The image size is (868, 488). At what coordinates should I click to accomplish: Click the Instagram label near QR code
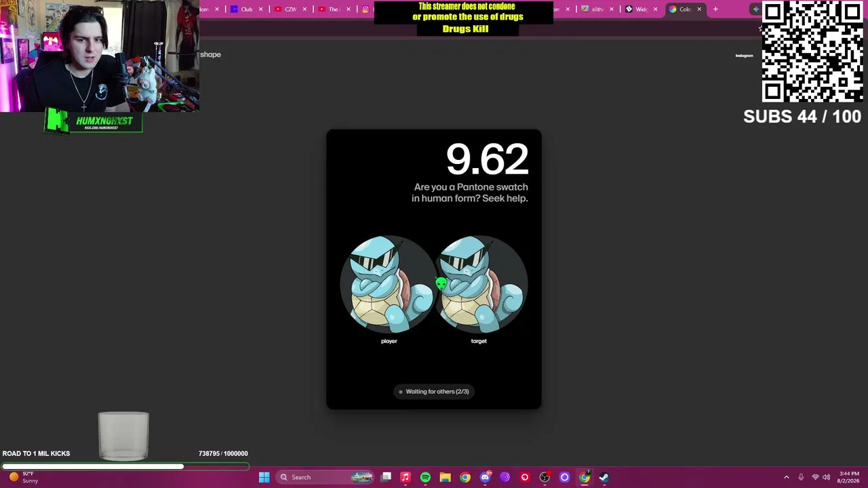[744, 56]
